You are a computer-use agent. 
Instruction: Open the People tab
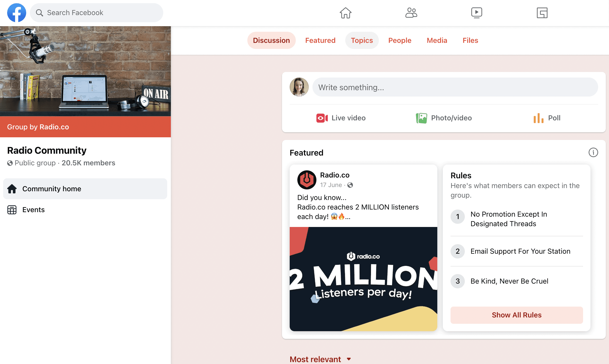(400, 40)
